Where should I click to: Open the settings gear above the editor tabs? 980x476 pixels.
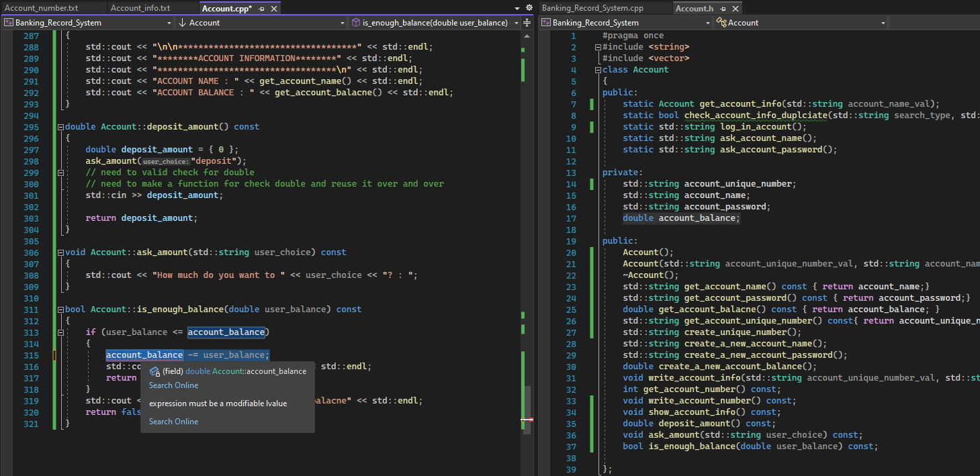pyautogui.click(x=529, y=6)
